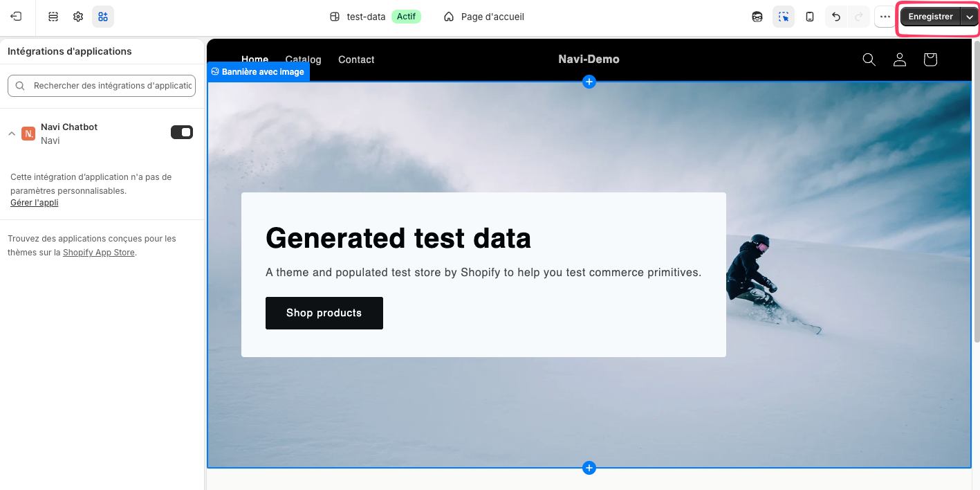Click the Shop products button
This screenshot has width=980, height=490.
pos(324,313)
